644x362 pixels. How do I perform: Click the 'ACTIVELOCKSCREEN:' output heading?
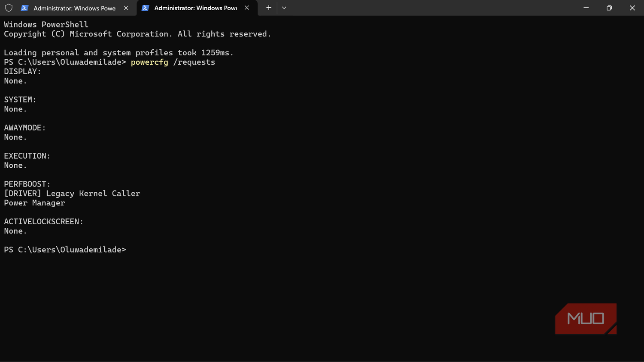(x=43, y=222)
